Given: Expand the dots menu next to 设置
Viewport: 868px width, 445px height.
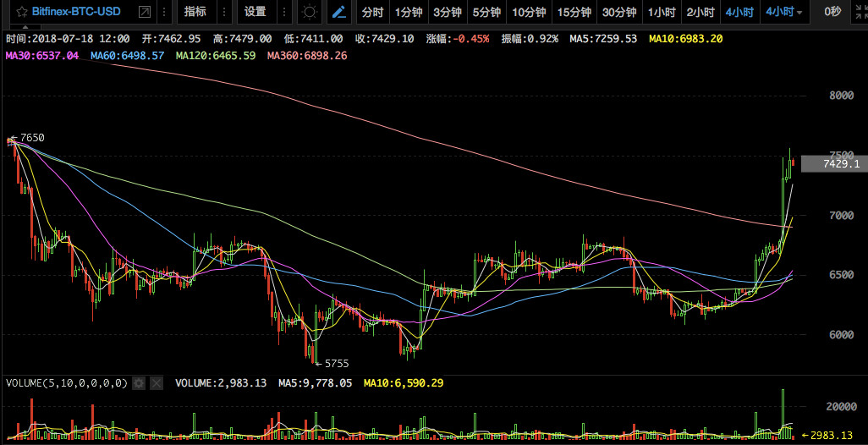Looking at the screenshot, I should click(x=283, y=12).
